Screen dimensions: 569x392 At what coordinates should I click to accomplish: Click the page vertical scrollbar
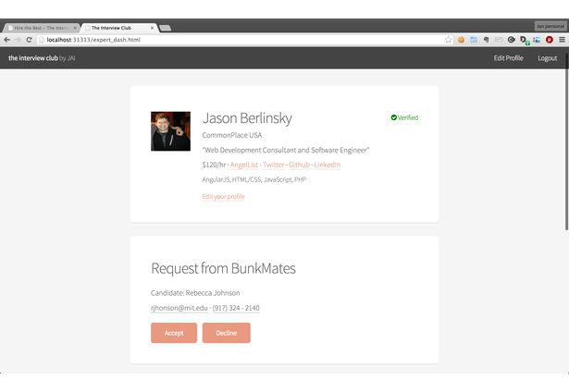(x=566, y=141)
